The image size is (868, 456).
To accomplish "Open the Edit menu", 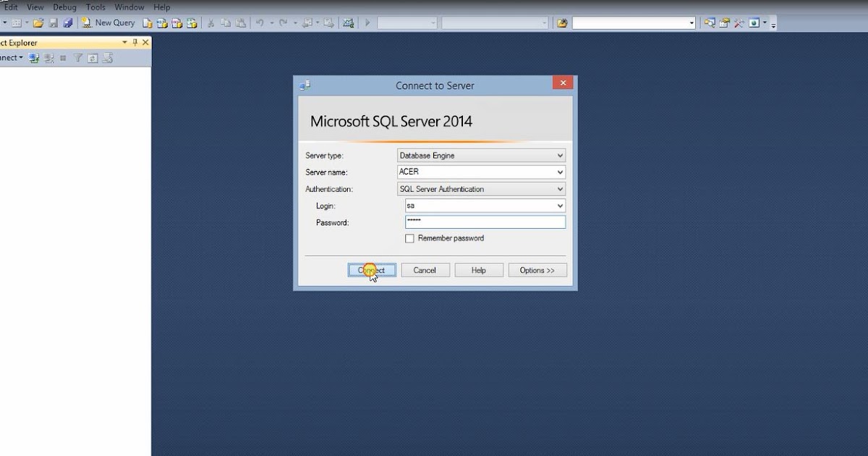I will pyautogui.click(x=10, y=7).
